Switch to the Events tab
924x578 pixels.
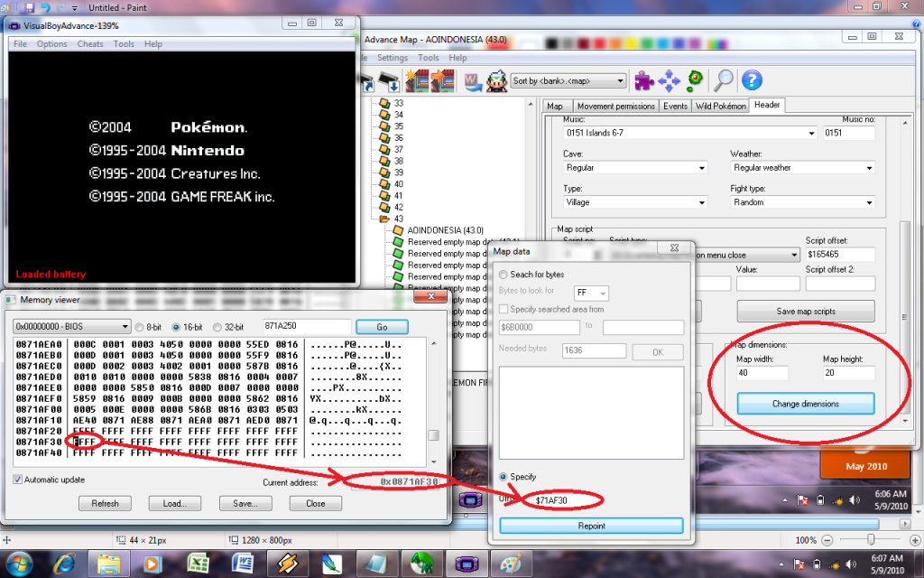click(x=675, y=107)
